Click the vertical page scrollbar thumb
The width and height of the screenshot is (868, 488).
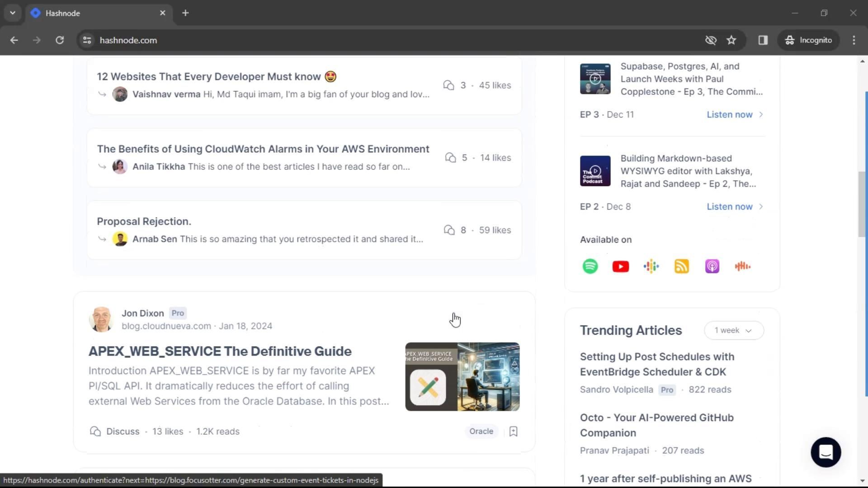click(x=862, y=203)
